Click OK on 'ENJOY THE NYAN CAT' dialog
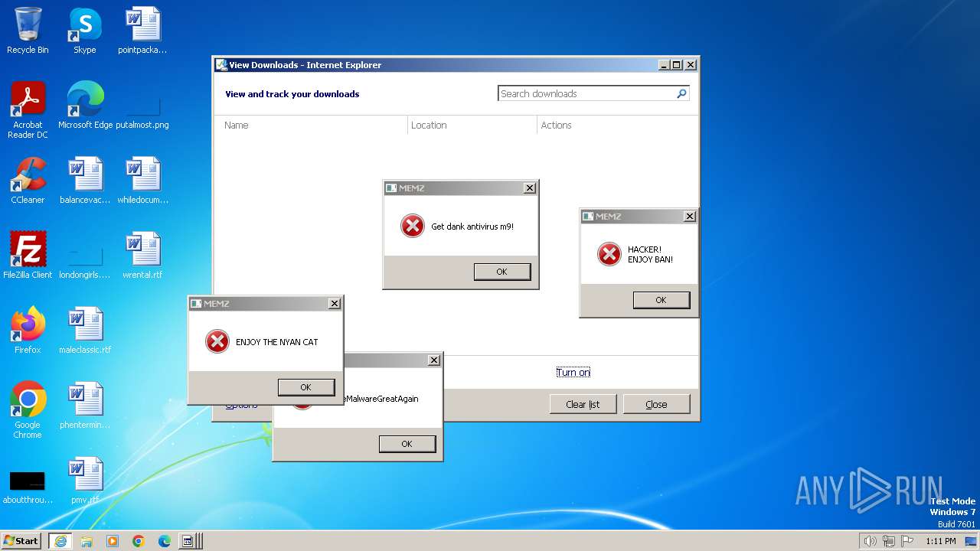 (x=306, y=387)
